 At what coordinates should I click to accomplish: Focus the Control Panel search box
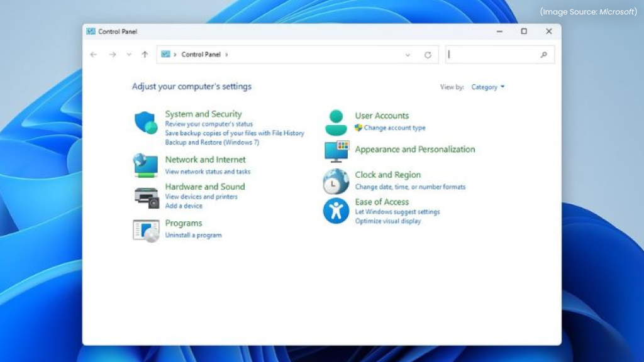click(494, 55)
